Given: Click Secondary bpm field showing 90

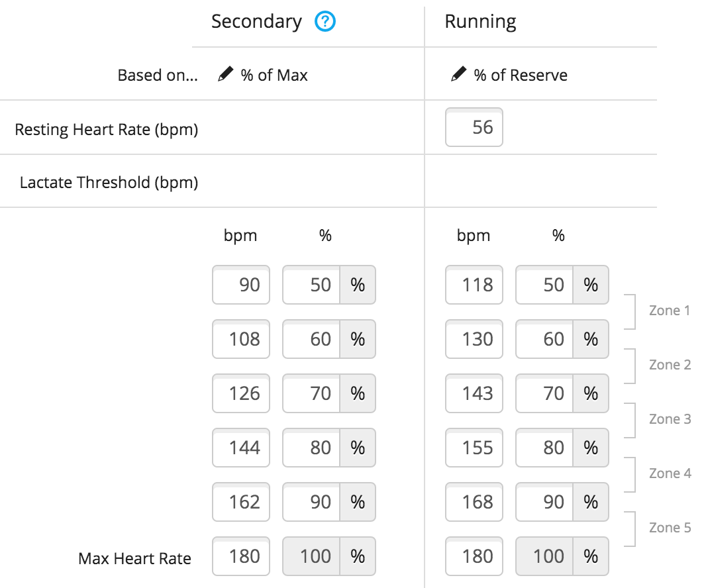Looking at the screenshot, I should [x=241, y=285].
